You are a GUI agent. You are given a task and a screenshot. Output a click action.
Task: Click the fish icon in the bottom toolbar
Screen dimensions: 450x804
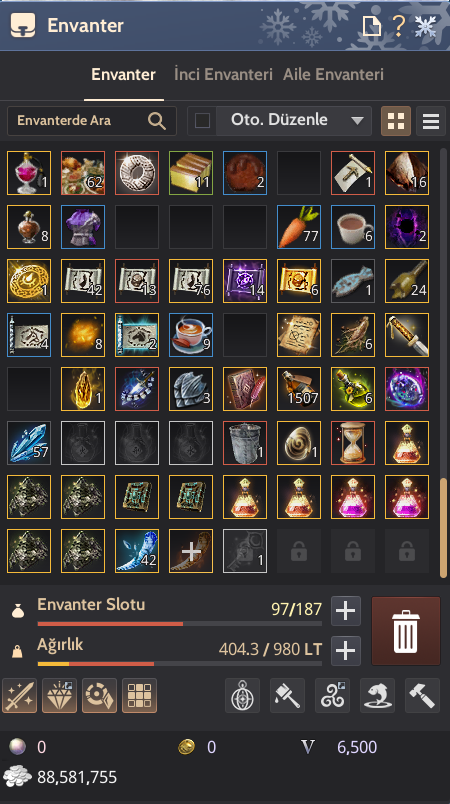coord(377,695)
